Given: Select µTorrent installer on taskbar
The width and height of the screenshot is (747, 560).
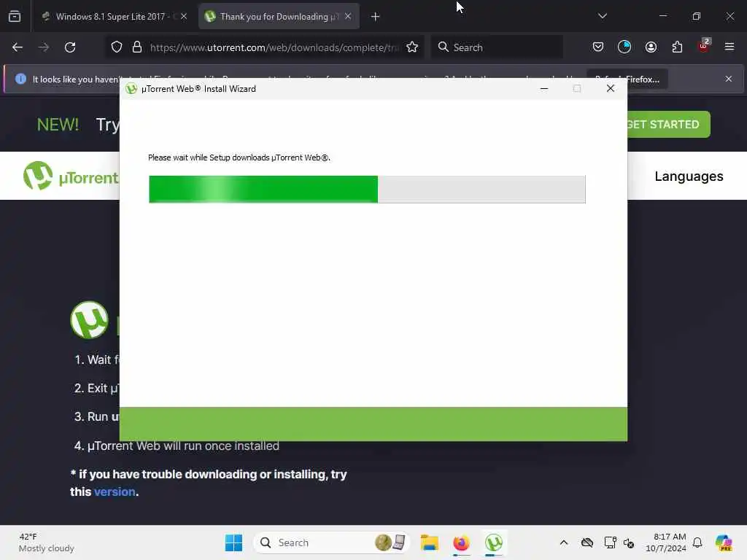Looking at the screenshot, I should 494,542.
